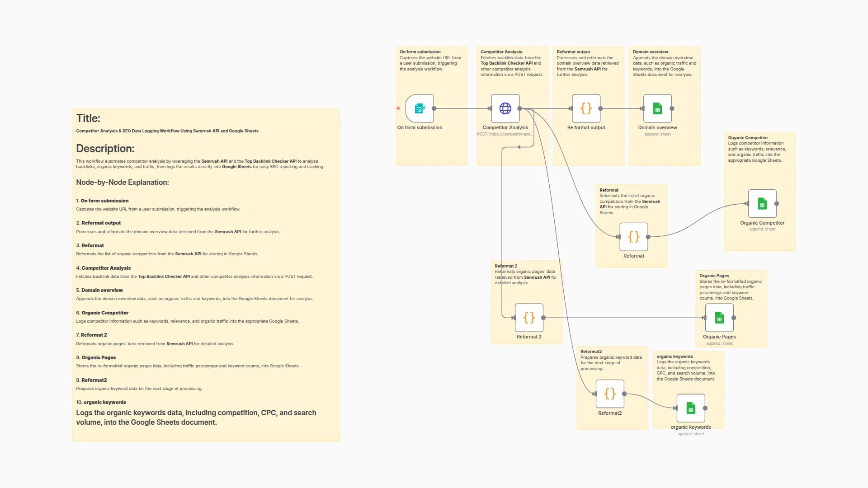Select the organic keywords sticky note description
Screen dimensions: 868x488
685,371
